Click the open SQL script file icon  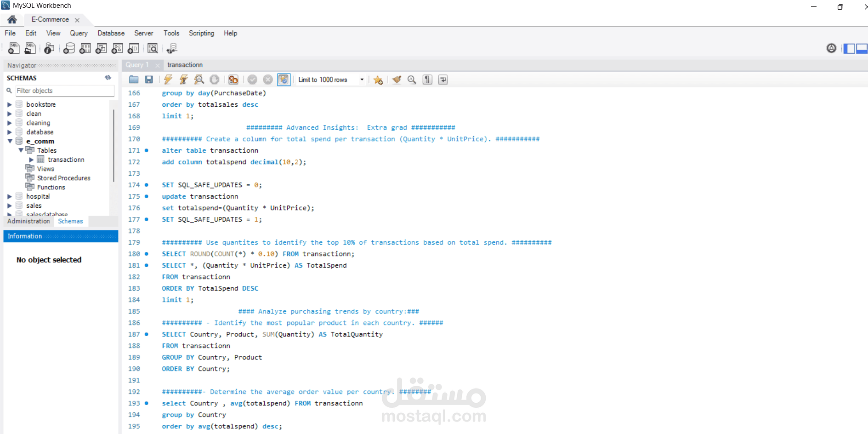[30, 48]
